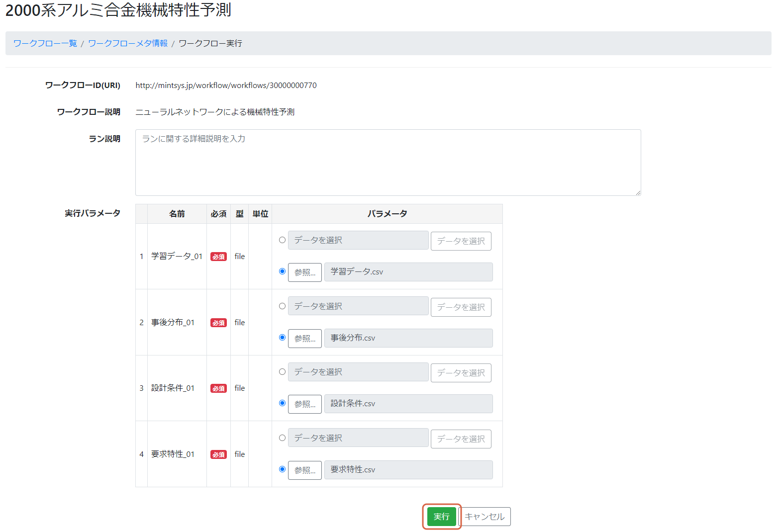Click the 名前 column header
Screen dimensions: 778x532
coord(177,214)
